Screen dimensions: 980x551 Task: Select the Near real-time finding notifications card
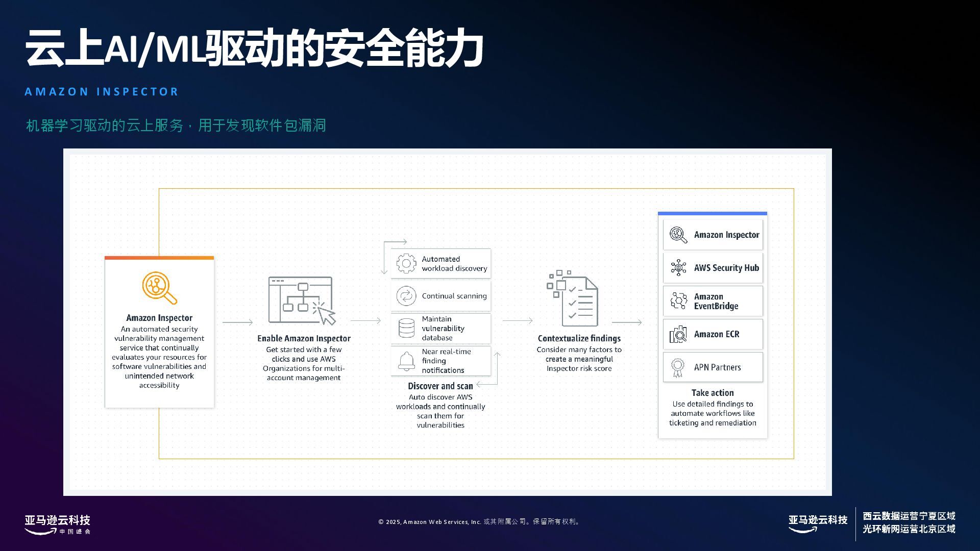(x=441, y=361)
